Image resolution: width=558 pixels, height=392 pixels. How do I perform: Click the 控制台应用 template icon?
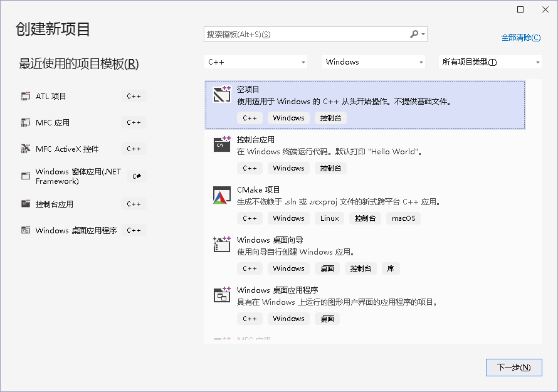click(x=223, y=143)
